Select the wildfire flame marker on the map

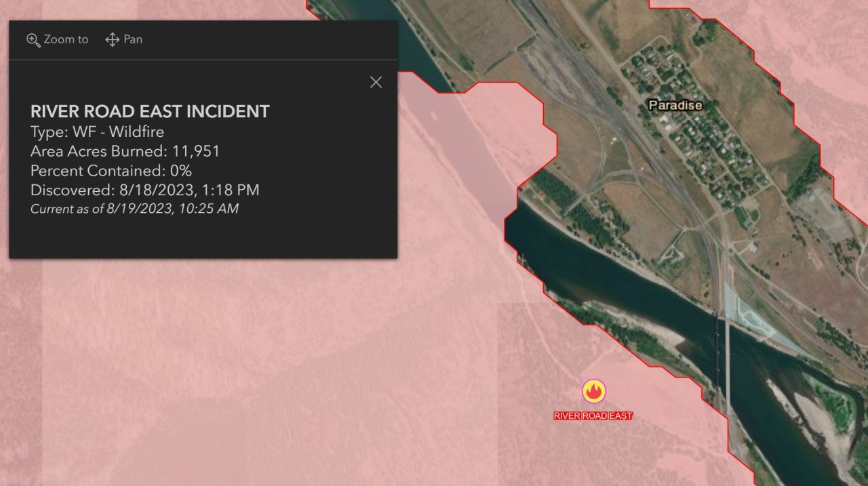pyautogui.click(x=594, y=391)
